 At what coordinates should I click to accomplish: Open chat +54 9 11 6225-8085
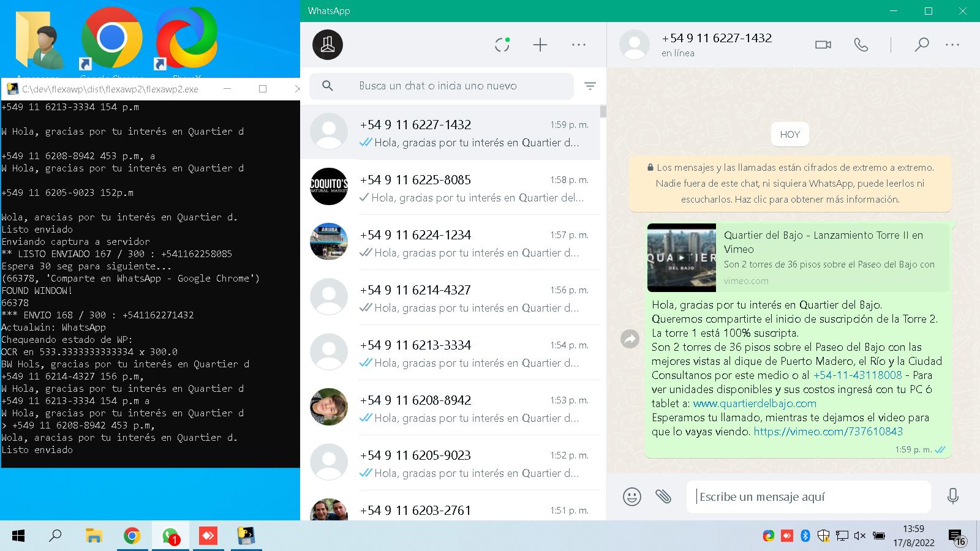(450, 187)
